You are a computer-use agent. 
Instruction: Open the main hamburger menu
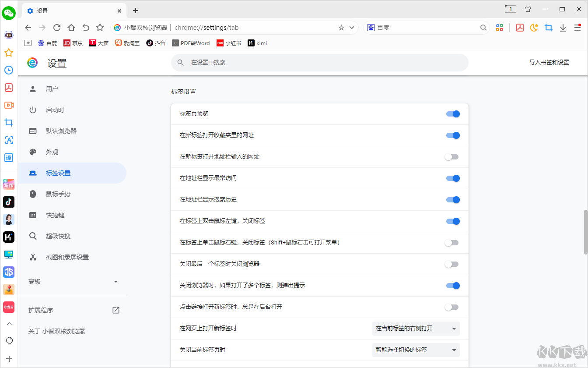point(577,28)
